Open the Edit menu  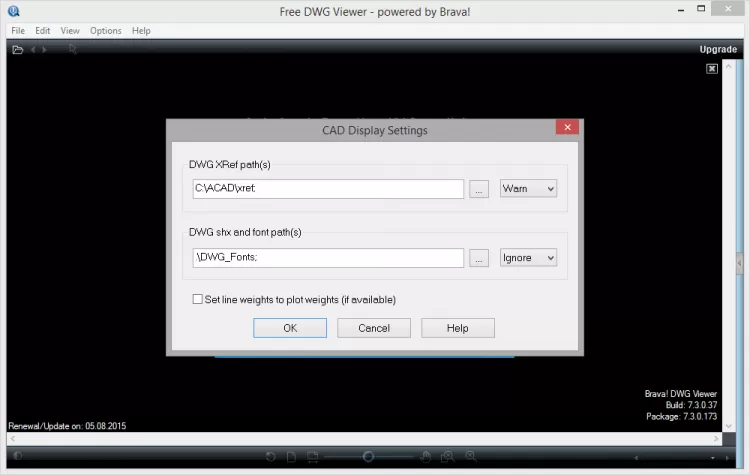43,31
